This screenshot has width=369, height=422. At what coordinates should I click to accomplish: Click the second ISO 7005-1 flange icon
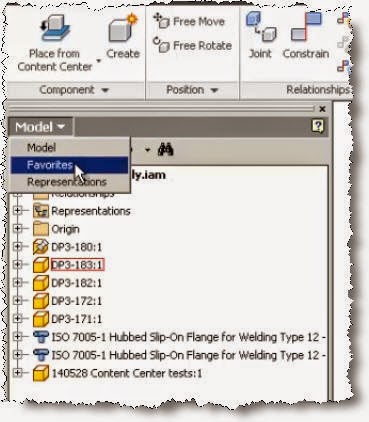pos(41,355)
